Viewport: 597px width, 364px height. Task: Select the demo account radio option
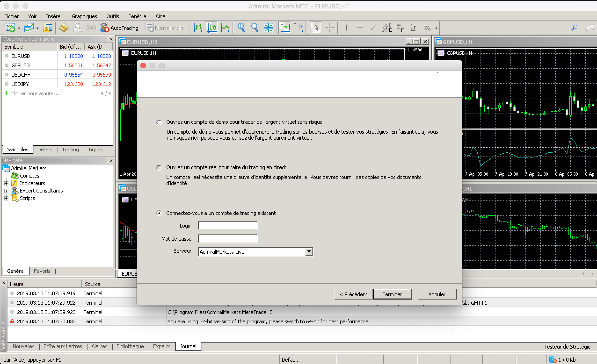(x=159, y=122)
